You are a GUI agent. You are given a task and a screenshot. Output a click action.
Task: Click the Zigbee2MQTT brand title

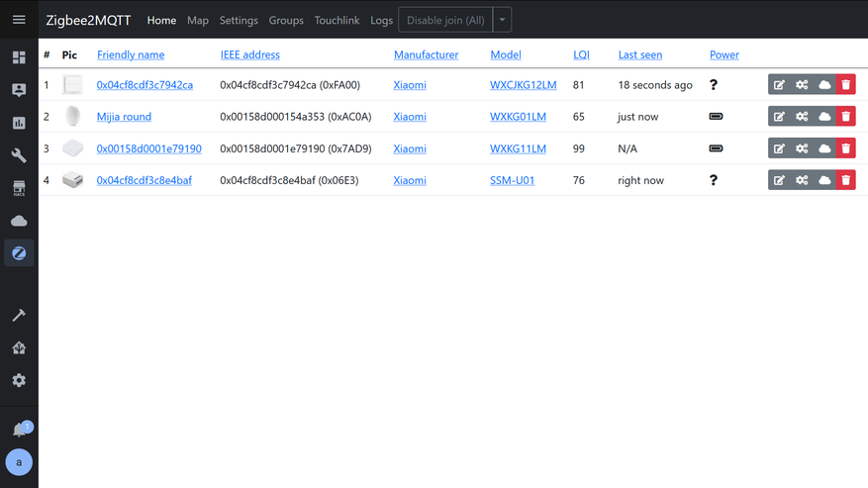[x=88, y=21]
